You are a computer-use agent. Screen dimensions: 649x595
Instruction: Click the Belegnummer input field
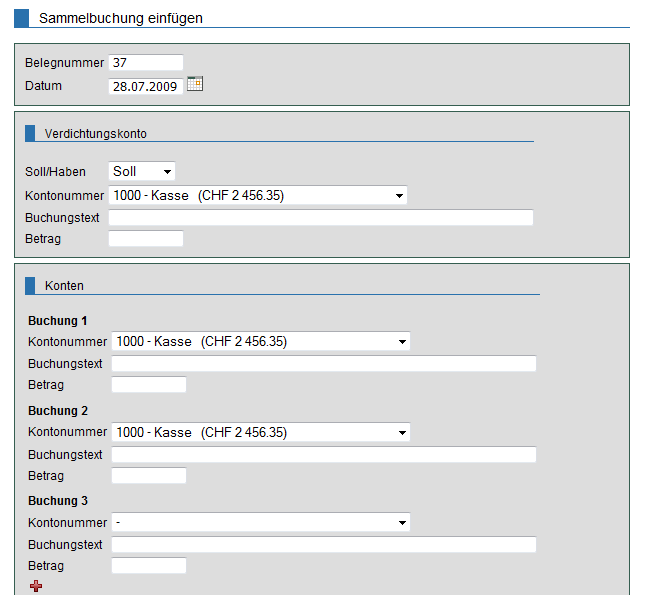coord(145,63)
